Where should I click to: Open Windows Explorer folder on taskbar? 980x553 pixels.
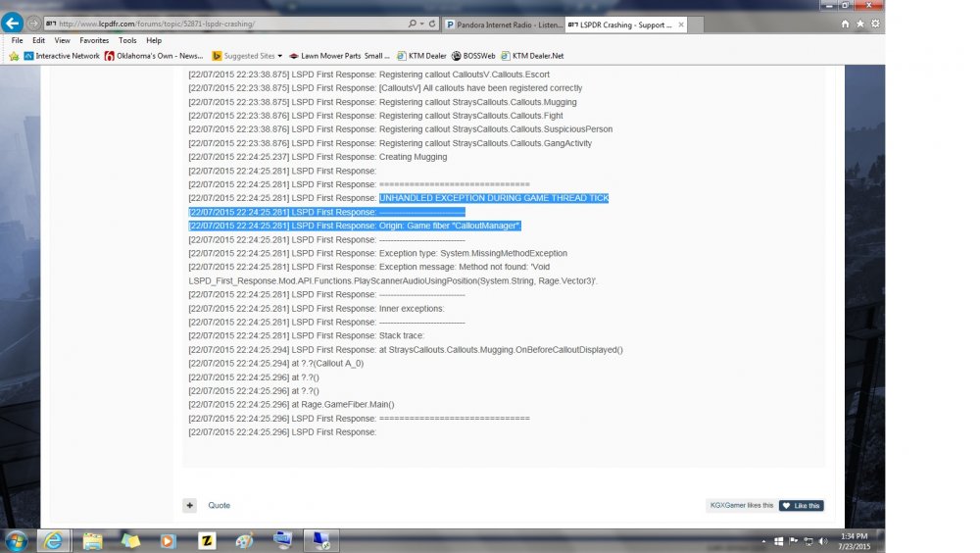[x=92, y=540]
